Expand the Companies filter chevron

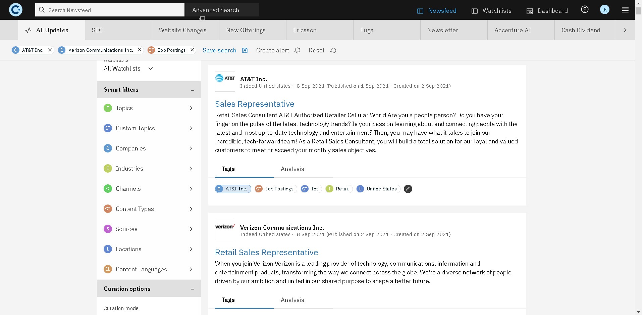[x=191, y=148]
